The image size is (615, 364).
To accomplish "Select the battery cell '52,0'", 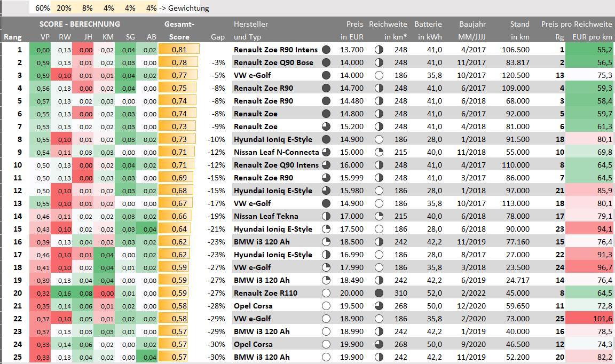I will pos(435,293).
